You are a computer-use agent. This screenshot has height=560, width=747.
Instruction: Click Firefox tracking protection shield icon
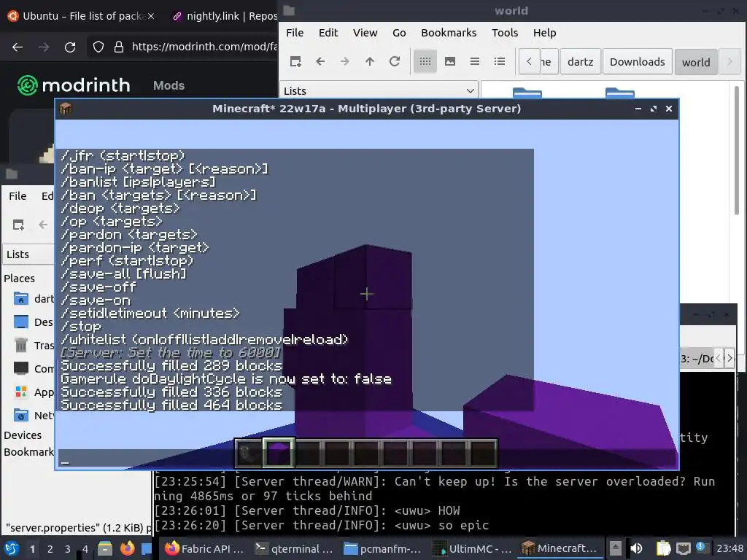pos(98,47)
